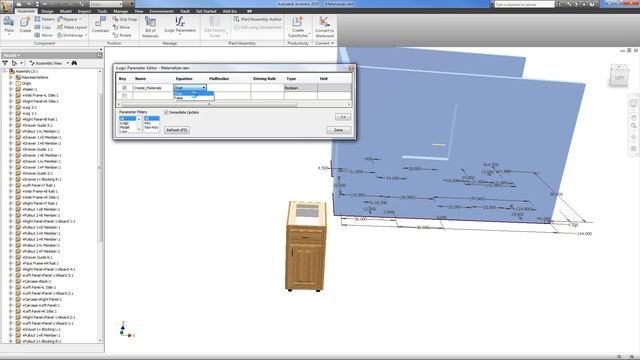640x360 pixels.
Task: Switch to the Design ribbon tab
Action: tap(47, 11)
